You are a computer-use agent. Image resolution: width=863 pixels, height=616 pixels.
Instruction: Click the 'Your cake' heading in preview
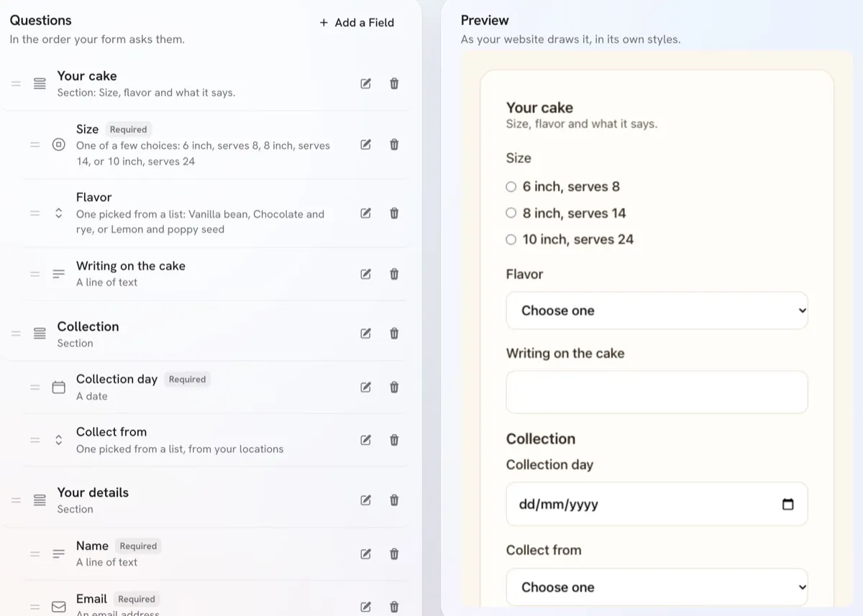pos(539,108)
